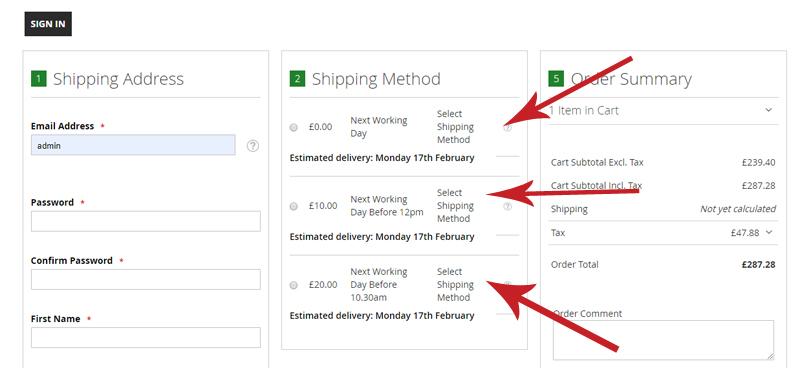Expand the Tax £47.88 breakdown chevron

pos(769,232)
